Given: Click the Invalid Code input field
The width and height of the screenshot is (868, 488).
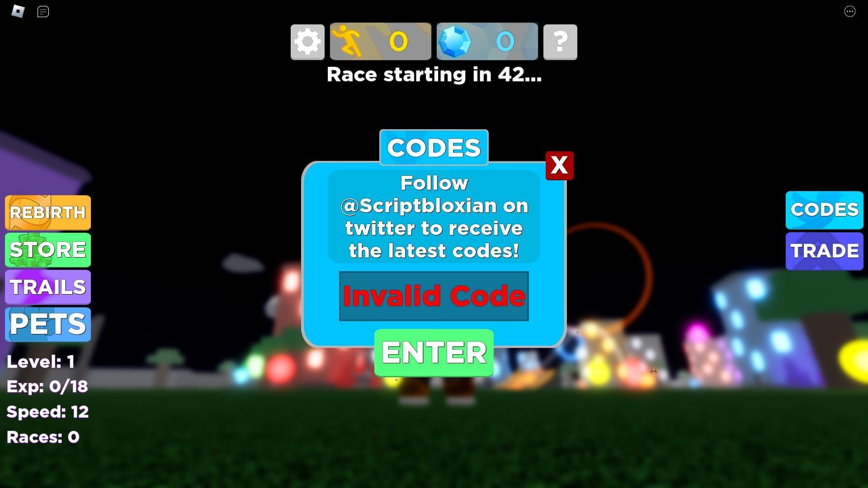Looking at the screenshot, I should (434, 296).
